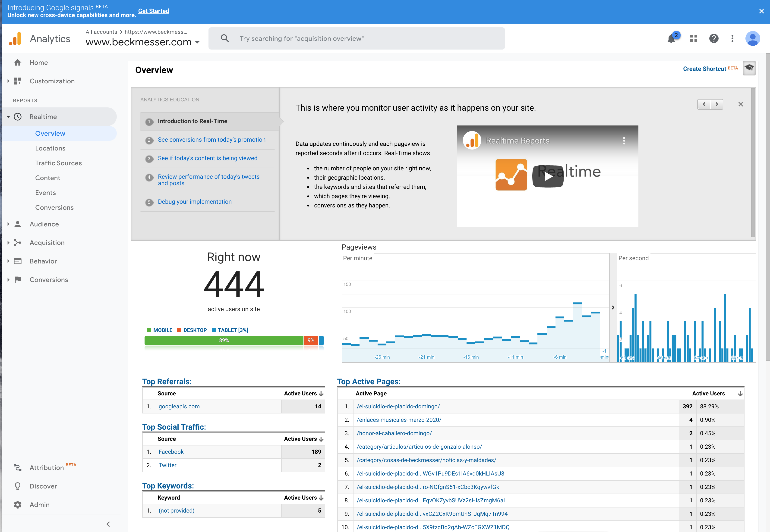The image size is (770, 532).
Task: Expand the Acquisition section in sidebar
Action: click(47, 242)
